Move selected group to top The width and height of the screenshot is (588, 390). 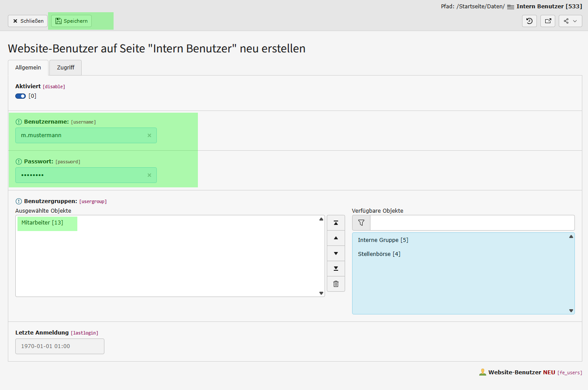tap(336, 223)
